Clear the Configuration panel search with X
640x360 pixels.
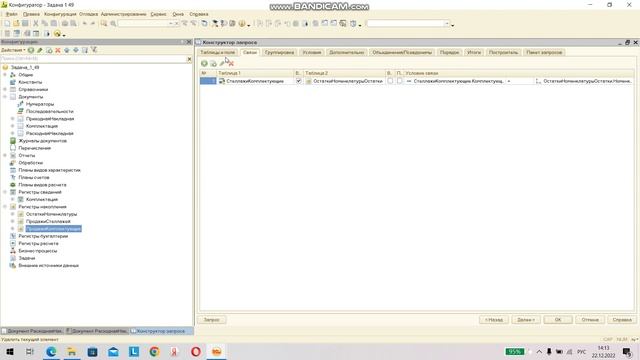click(189, 59)
